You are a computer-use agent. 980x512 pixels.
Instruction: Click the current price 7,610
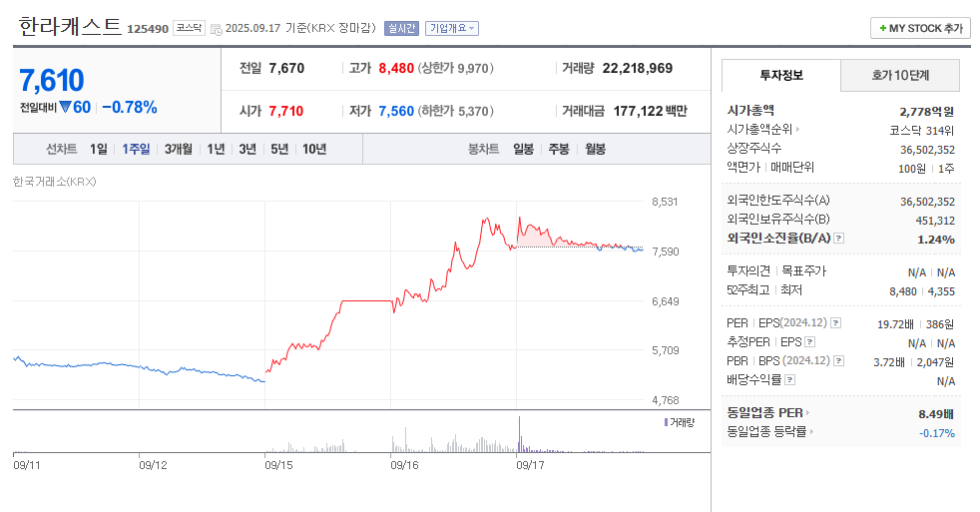pyautogui.click(x=52, y=80)
